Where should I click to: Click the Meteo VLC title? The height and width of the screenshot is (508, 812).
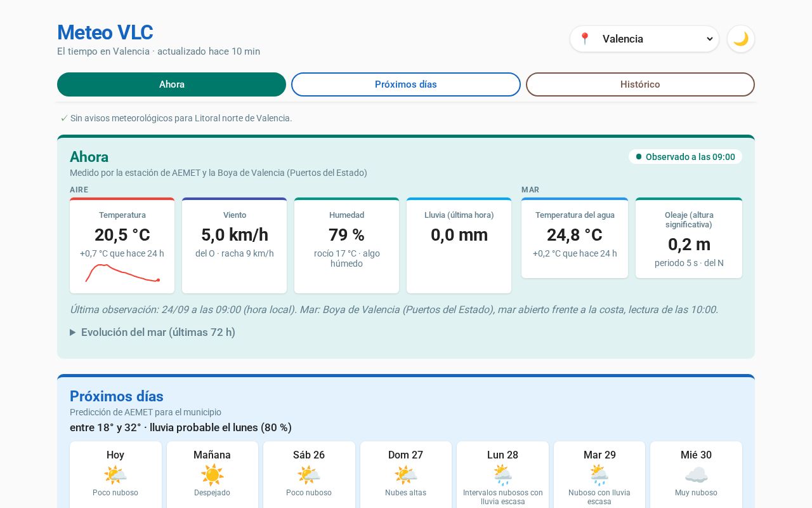[105, 32]
